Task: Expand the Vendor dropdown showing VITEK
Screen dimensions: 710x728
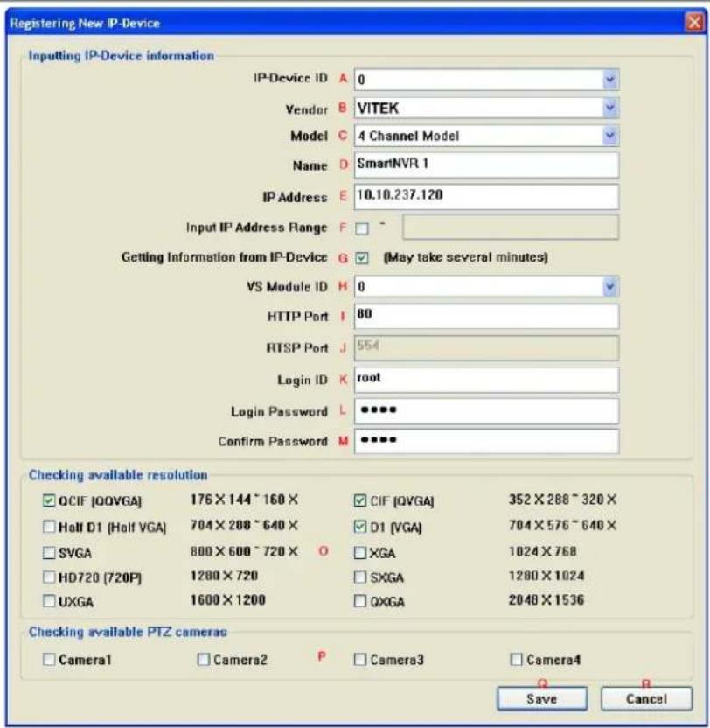Action: [609, 108]
